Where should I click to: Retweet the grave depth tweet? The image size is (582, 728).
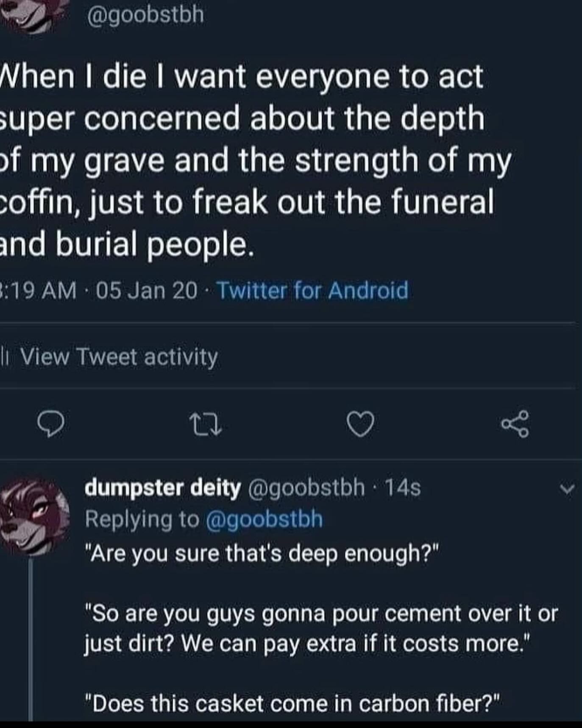[205, 424]
